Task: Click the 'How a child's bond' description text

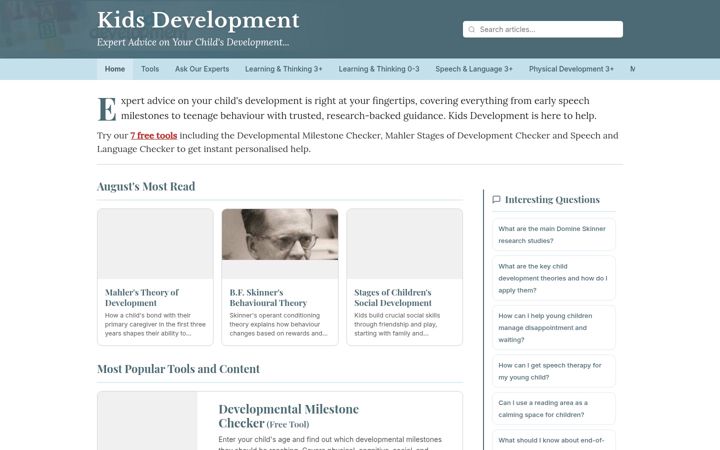Action: (x=155, y=324)
